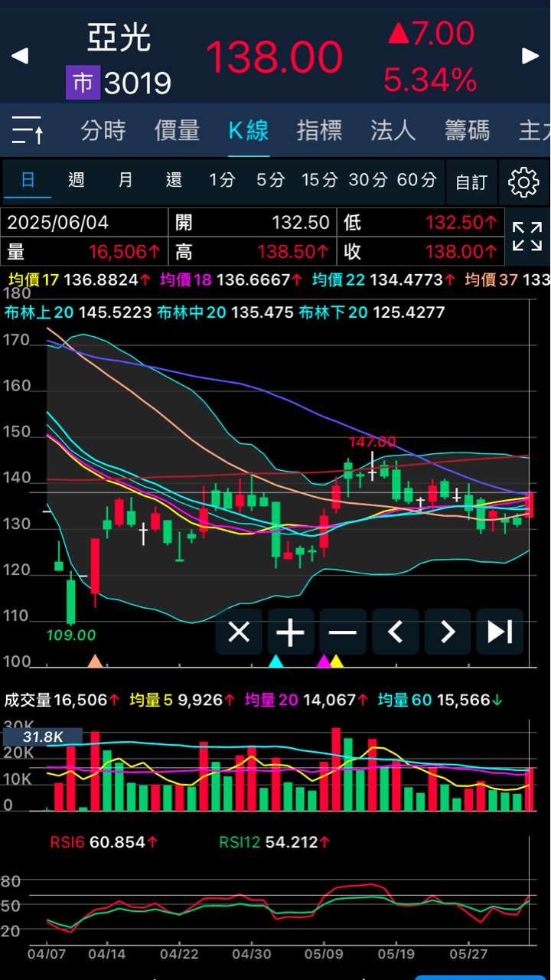The height and width of the screenshot is (980, 551).
Task: Switch to 5分 interval
Action: (270, 181)
